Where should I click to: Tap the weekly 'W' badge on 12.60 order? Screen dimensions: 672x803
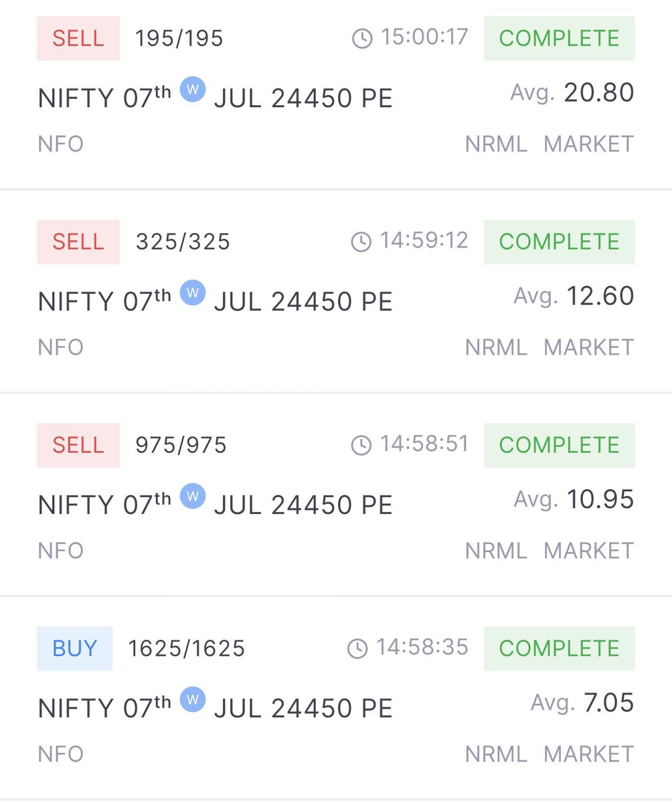tap(193, 293)
